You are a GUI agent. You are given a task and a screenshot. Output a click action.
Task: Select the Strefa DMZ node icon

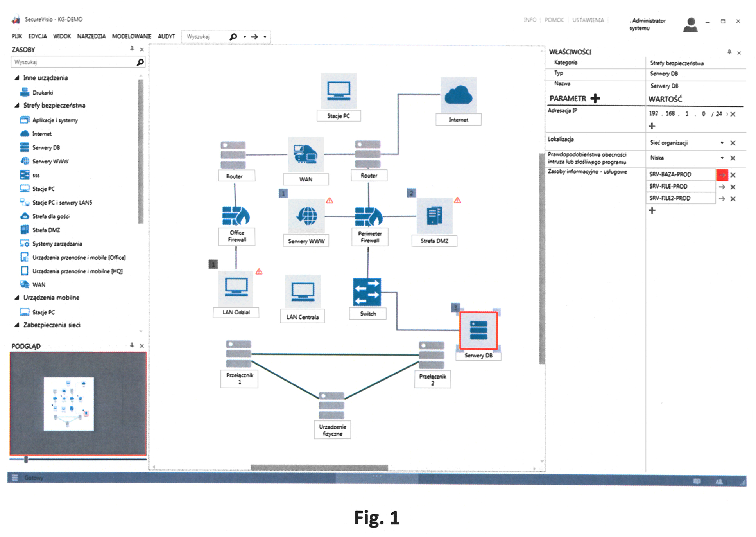click(434, 216)
